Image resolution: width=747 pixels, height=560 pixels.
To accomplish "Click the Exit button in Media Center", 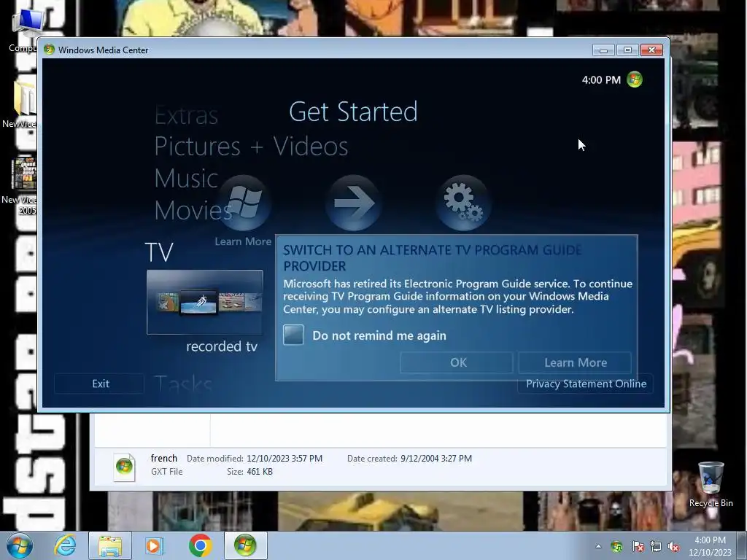I will click(99, 384).
